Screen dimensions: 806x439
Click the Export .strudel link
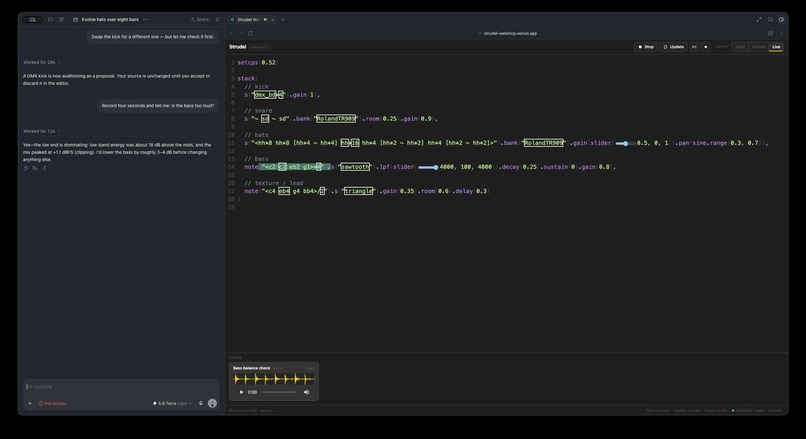(686, 411)
